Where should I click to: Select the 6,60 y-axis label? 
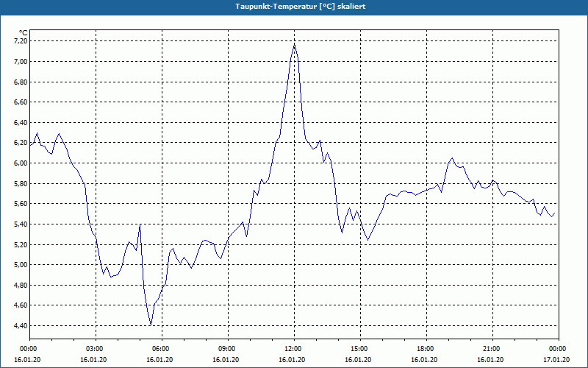[x=21, y=102]
